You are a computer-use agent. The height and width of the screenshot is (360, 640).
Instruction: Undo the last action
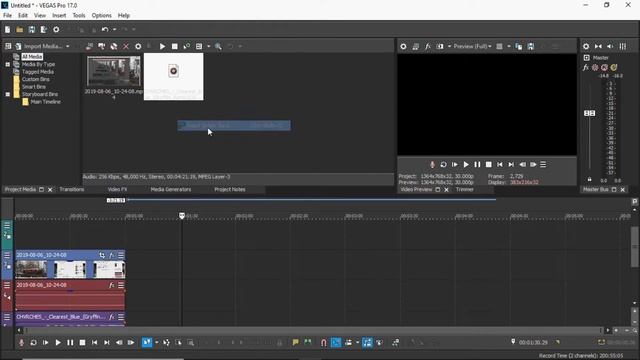(x=105, y=29)
